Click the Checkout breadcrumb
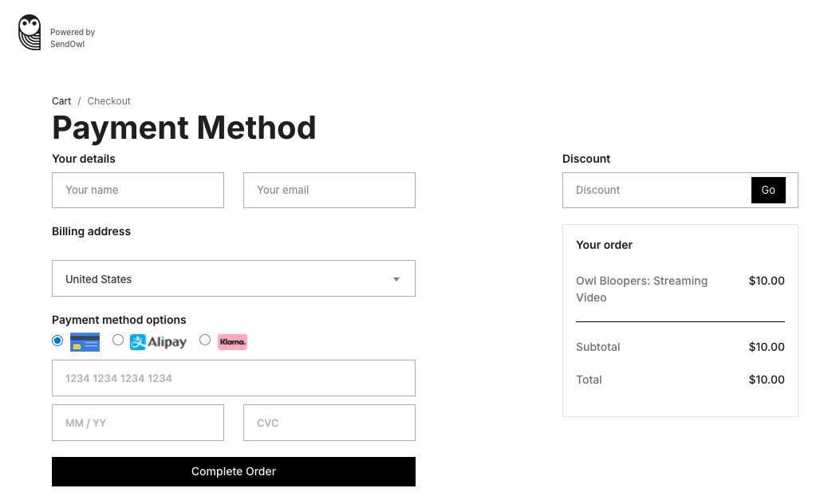 coord(108,101)
